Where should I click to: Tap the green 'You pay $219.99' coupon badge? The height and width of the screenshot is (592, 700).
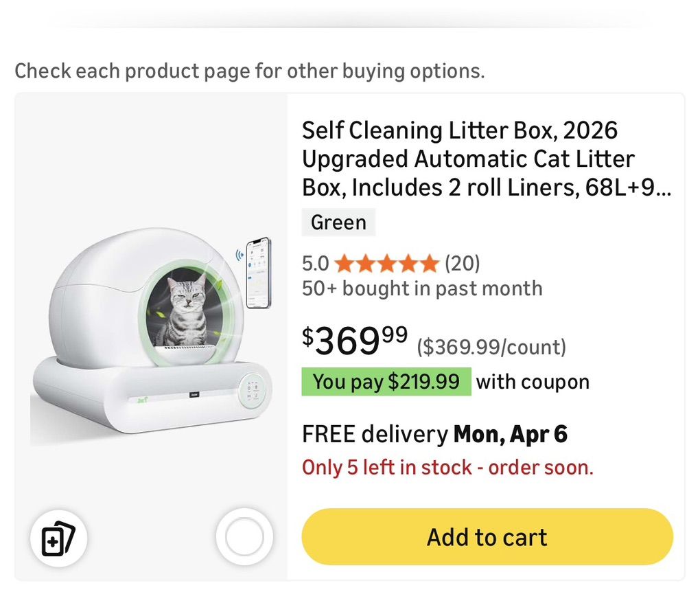pyautogui.click(x=386, y=382)
